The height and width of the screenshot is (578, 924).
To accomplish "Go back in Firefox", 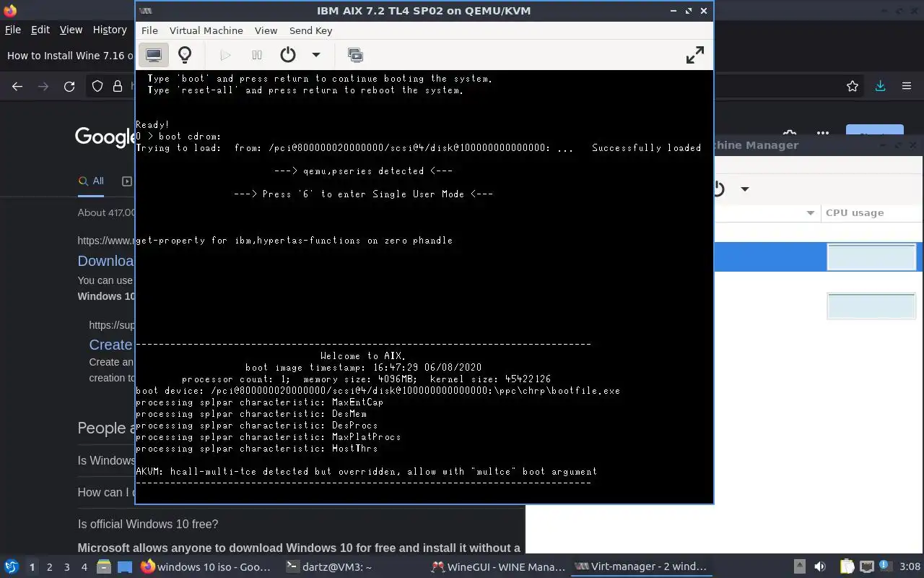I will 17,86.
